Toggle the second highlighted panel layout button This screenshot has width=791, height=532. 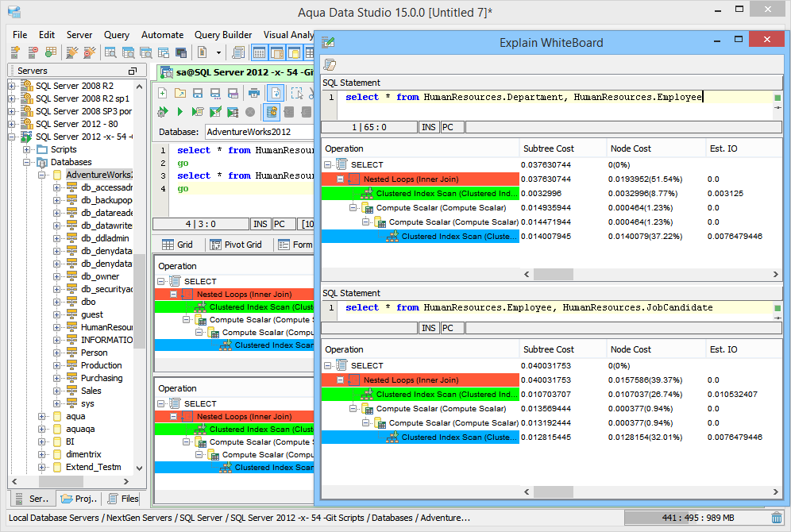coord(277,52)
